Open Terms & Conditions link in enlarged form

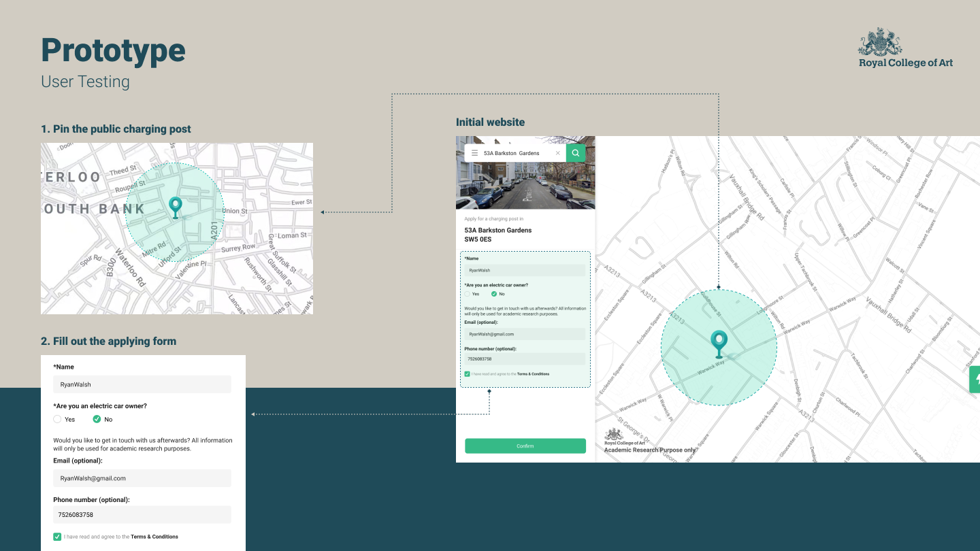tap(154, 537)
